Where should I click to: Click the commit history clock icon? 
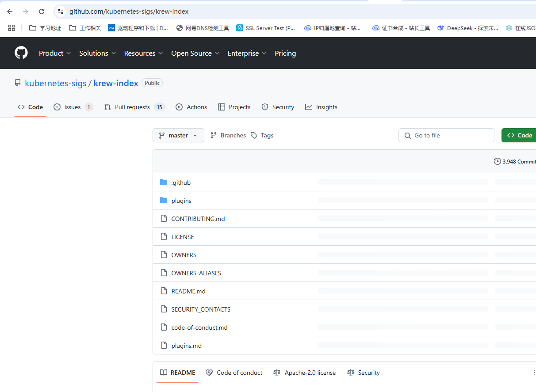pos(498,161)
